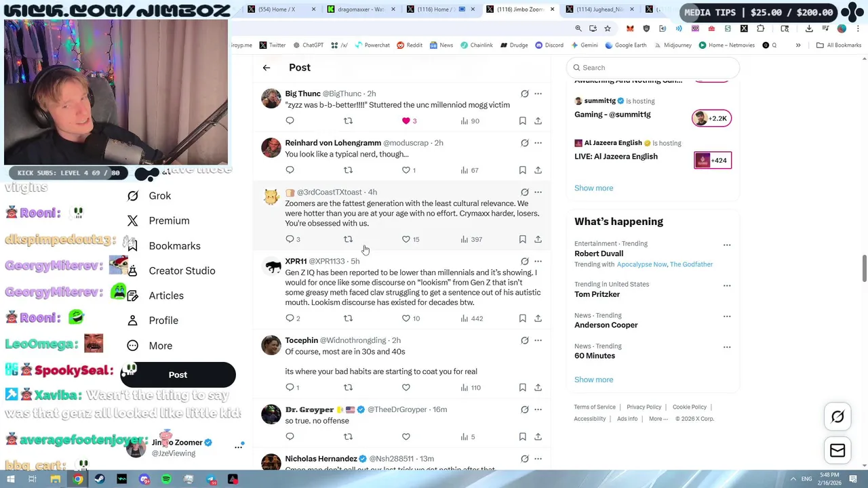The width and height of the screenshot is (868, 488).
Task: Share Reinhard von Lohengramm's reply
Action: 538,170
